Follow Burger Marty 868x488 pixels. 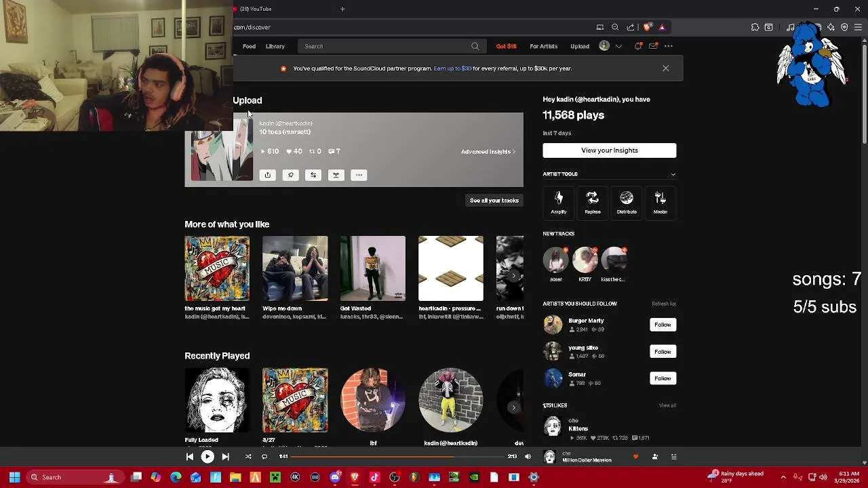point(663,325)
